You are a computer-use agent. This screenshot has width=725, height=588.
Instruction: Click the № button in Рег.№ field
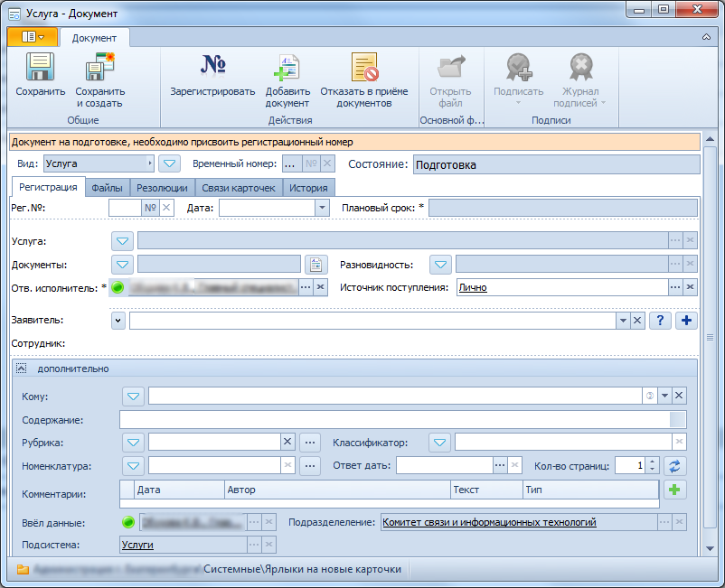[x=150, y=208]
